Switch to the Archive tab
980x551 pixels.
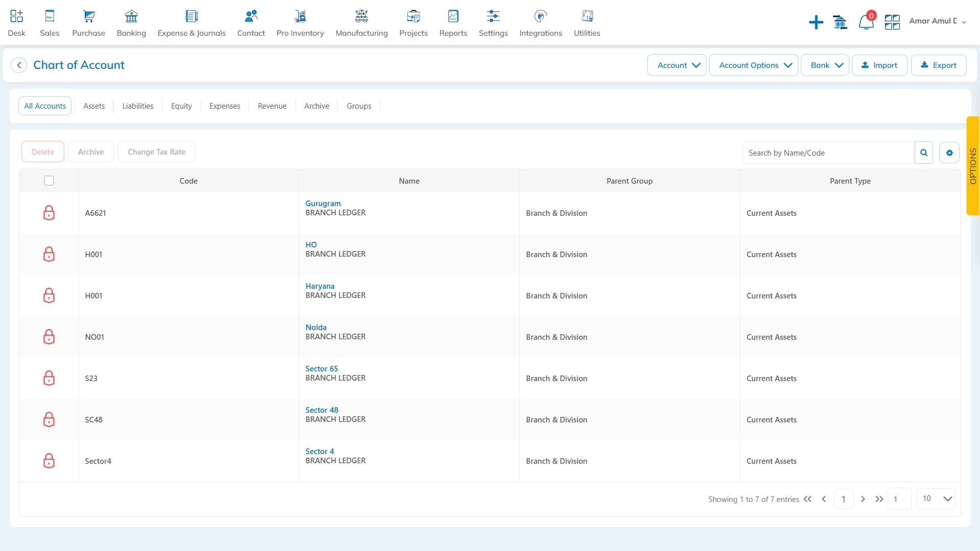coord(316,106)
